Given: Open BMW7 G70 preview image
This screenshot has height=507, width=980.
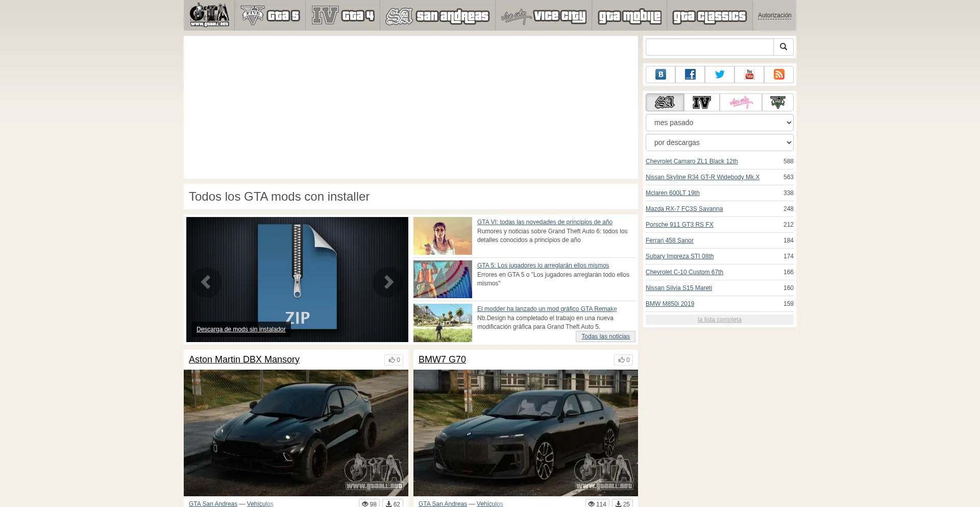Looking at the screenshot, I should click(x=526, y=433).
